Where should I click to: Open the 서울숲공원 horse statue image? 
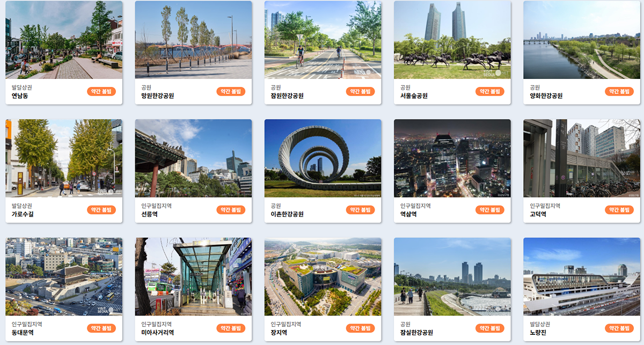click(452, 40)
